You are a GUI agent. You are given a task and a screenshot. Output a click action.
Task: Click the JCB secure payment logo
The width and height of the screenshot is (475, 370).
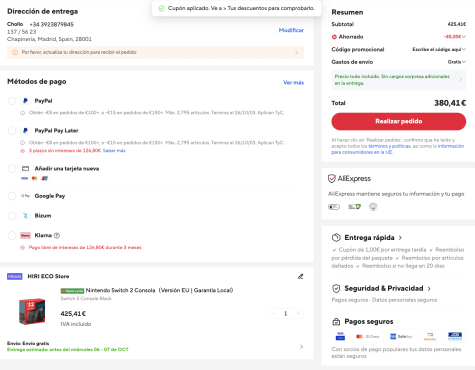tap(455, 336)
